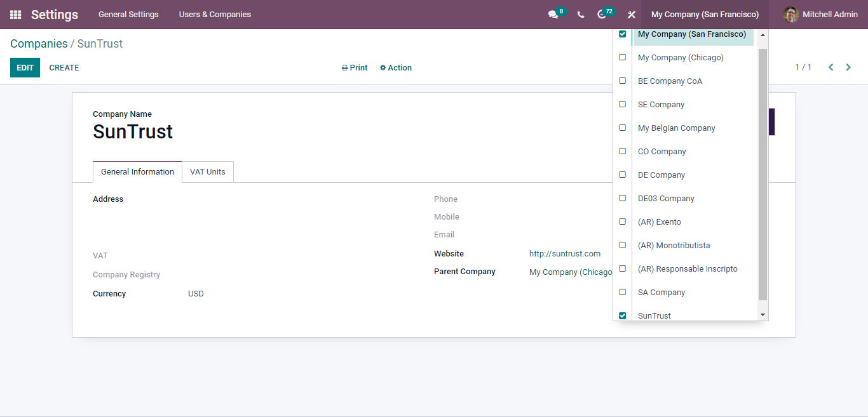Open the conversations chat icon
The height and width of the screenshot is (417, 868).
[553, 15]
